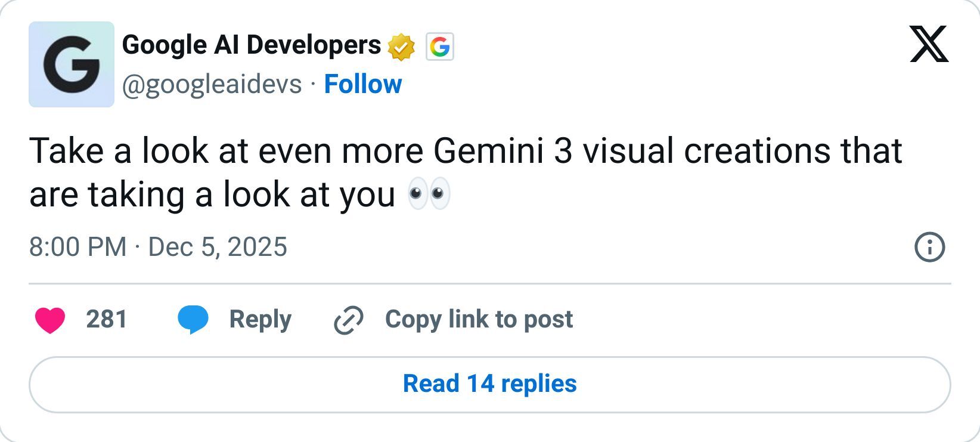
Task: Open the circled info icon
Action: pos(929,247)
